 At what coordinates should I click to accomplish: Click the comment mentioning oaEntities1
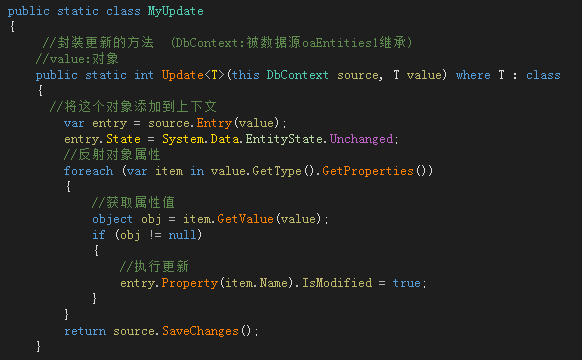coord(227,43)
